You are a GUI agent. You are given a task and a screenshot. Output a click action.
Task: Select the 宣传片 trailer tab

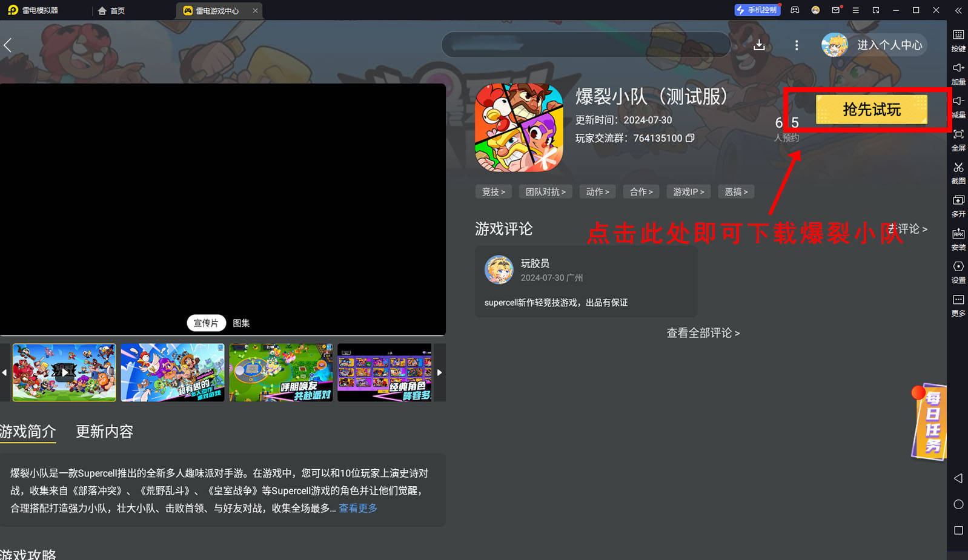(x=206, y=323)
